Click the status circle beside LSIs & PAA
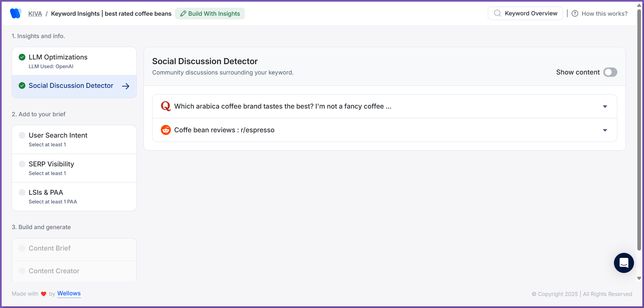The height and width of the screenshot is (308, 644). pyautogui.click(x=22, y=192)
